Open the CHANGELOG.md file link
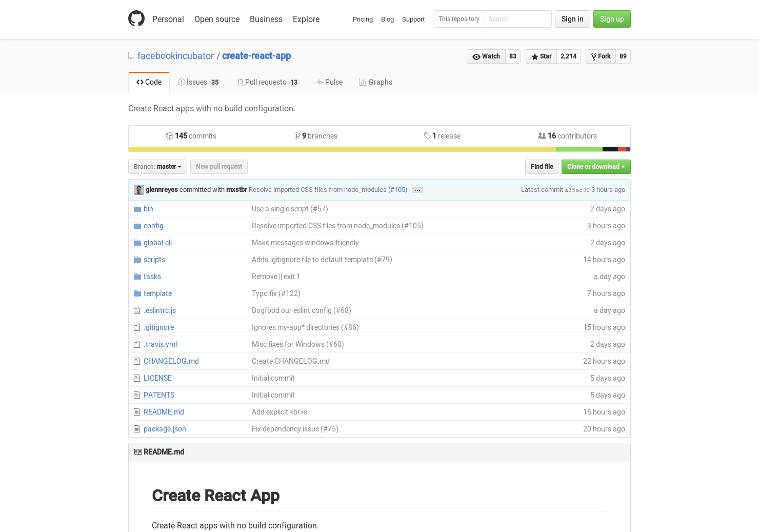The image size is (759, 532). 171,361
